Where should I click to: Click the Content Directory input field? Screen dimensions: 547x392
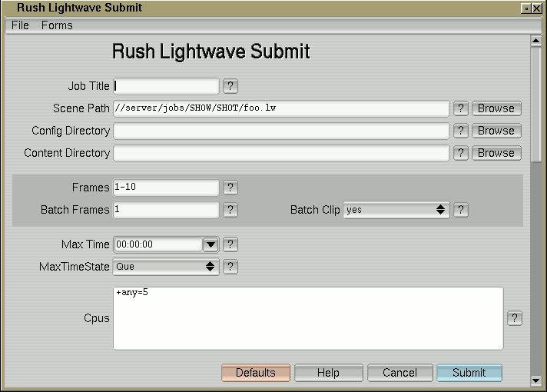point(281,153)
